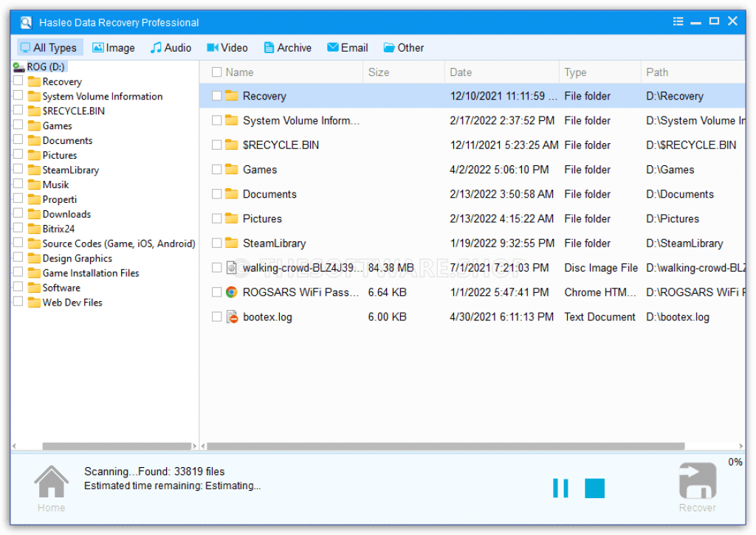Filter by Image files
Screen dimensions: 756x535
113,48
